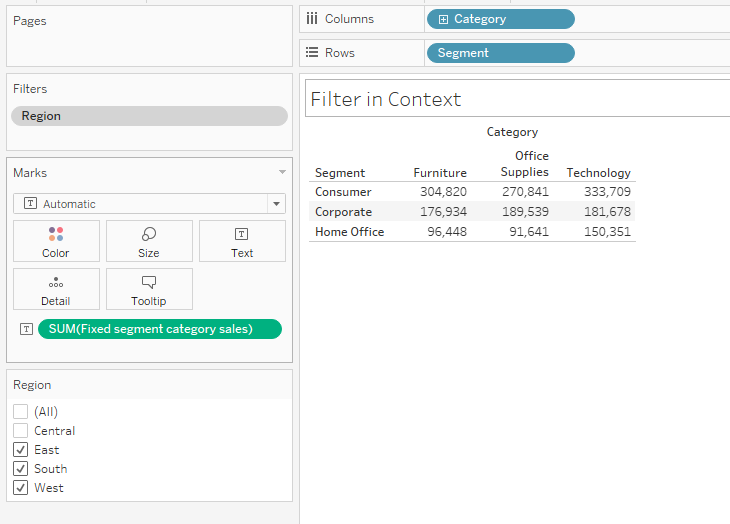Click the Furniture column header
This screenshot has width=730, height=524.
point(440,173)
